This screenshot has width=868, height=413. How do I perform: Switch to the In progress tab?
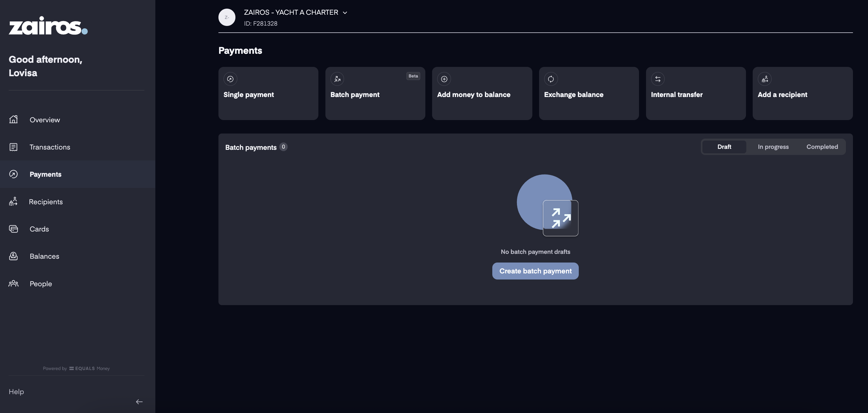[773, 147]
